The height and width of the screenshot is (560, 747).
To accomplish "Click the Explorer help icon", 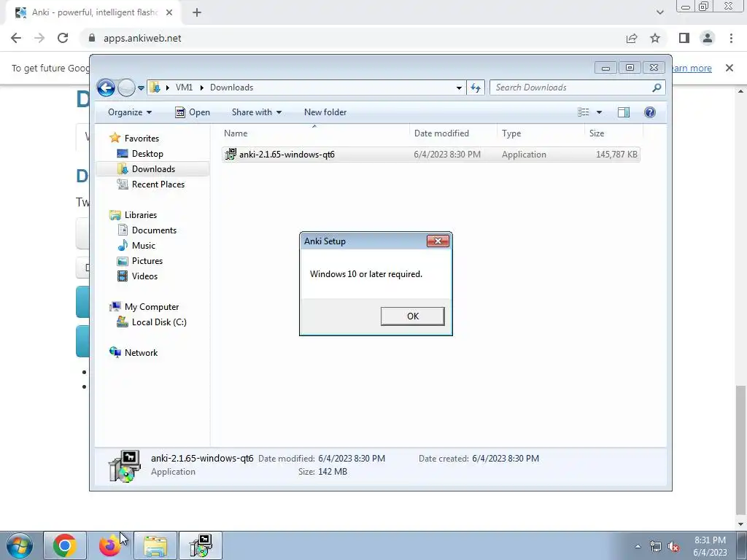I will pos(650,112).
